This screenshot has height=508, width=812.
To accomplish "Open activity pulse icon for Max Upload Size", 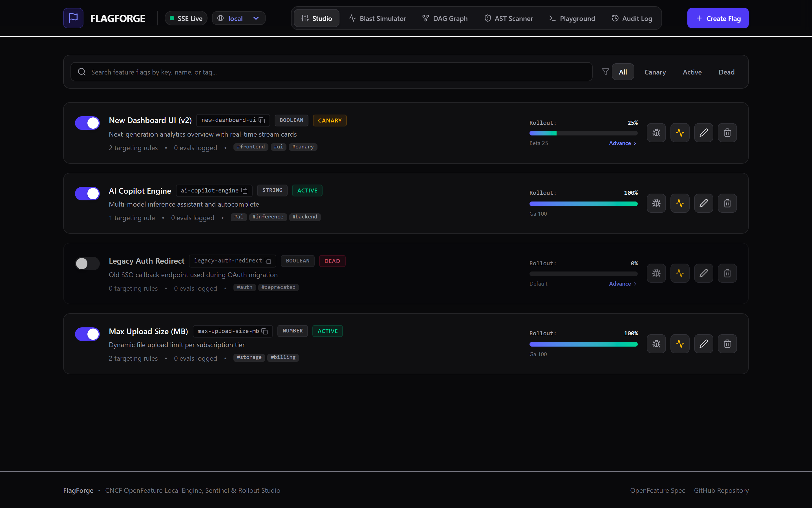I will [x=680, y=344].
